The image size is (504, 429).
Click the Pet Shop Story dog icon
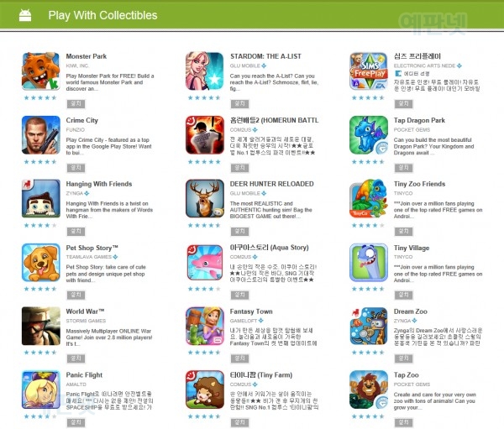click(41, 262)
